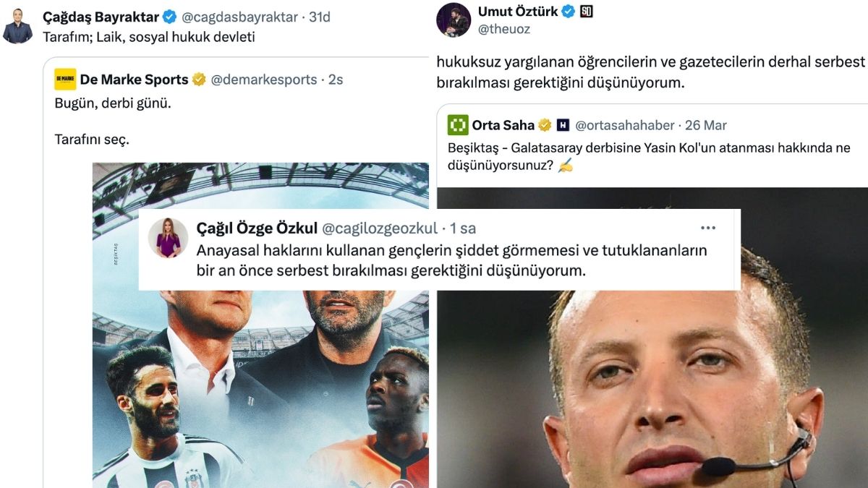The width and height of the screenshot is (868, 488).
Task: Click Orta Saha green logo avatar
Action: (458, 125)
